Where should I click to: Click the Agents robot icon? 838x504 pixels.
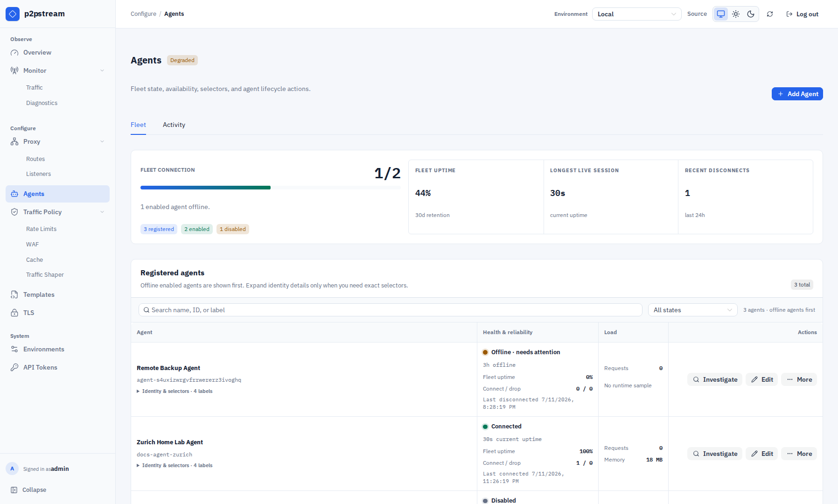[x=14, y=194]
